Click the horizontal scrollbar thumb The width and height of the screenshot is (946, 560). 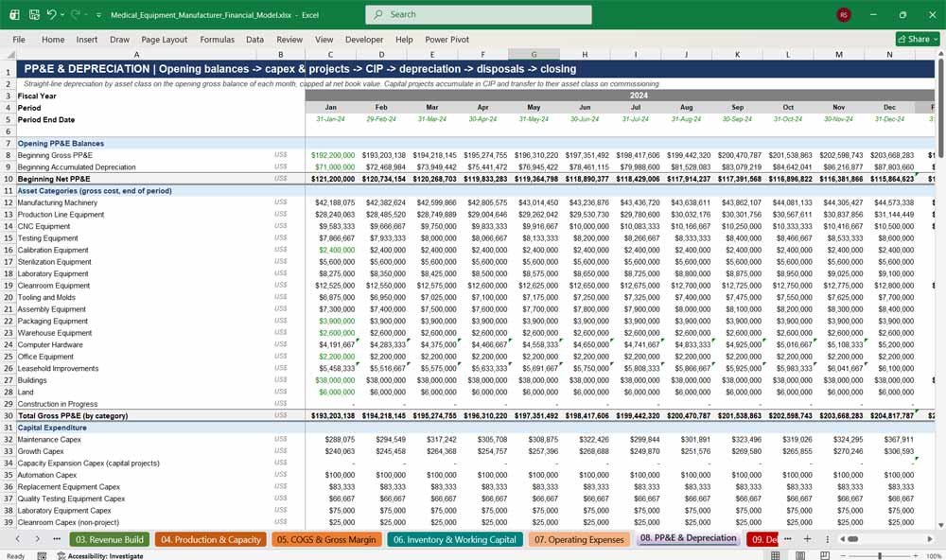[x=852, y=539]
